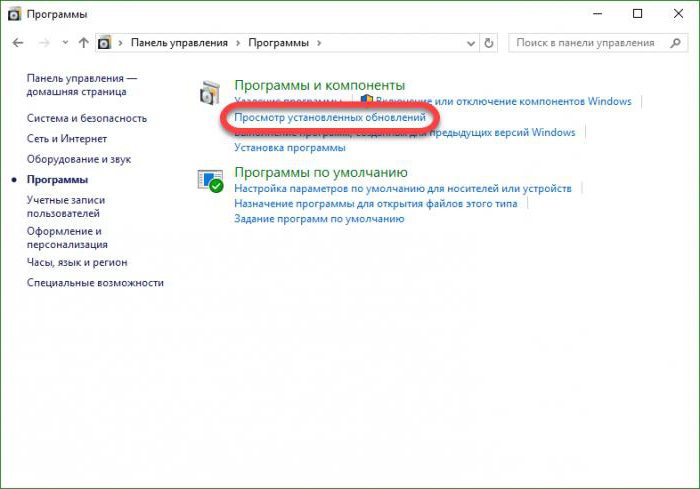Open 'Часы, язык и регион' category
700x489 pixels.
pos(77,263)
